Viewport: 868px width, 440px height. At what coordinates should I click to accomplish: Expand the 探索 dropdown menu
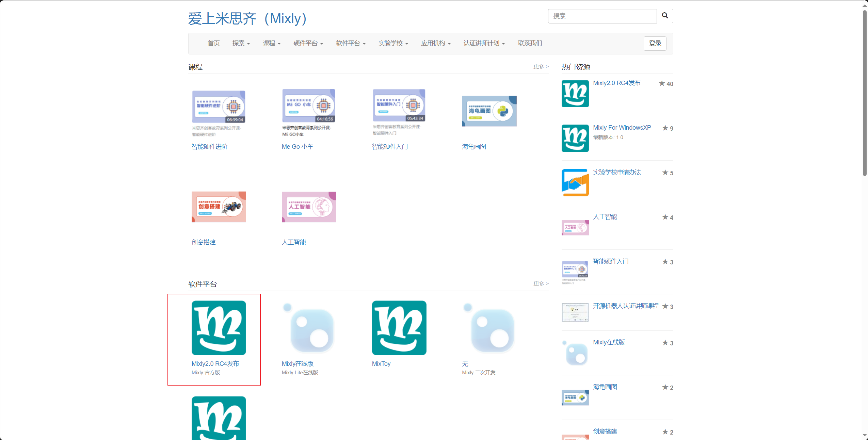241,43
